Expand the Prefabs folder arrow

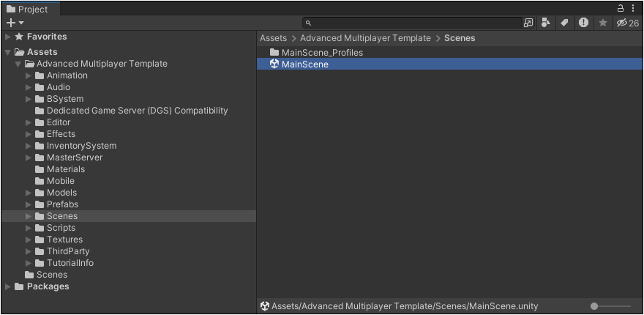[x=29, y=204]
